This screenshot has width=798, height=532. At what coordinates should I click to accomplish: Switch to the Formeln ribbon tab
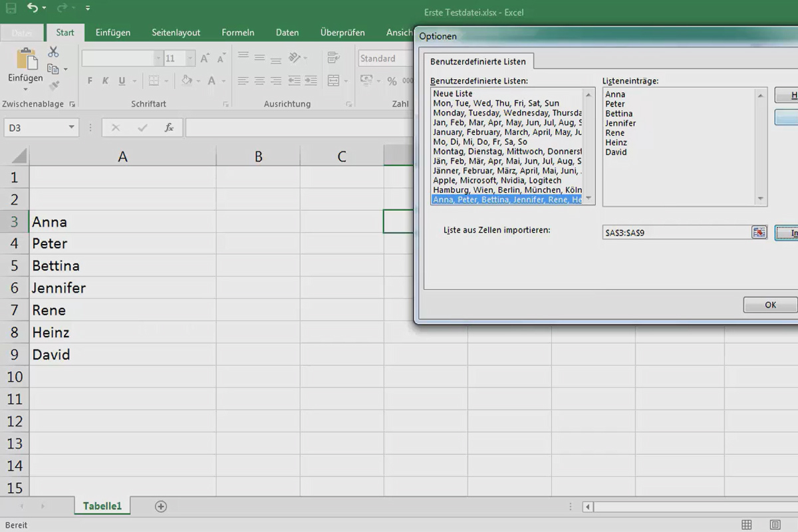[238, 33]
